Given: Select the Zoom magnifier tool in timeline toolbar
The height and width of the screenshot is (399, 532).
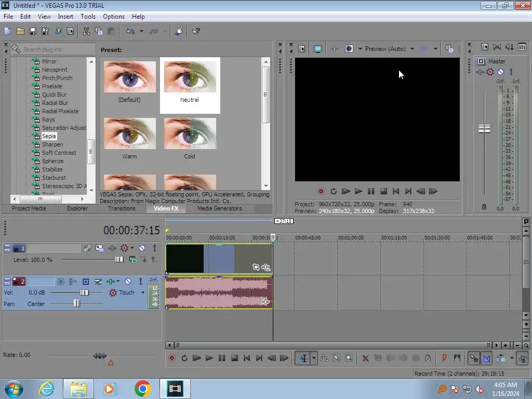Looking at the screenshot, I should [349, 358].
